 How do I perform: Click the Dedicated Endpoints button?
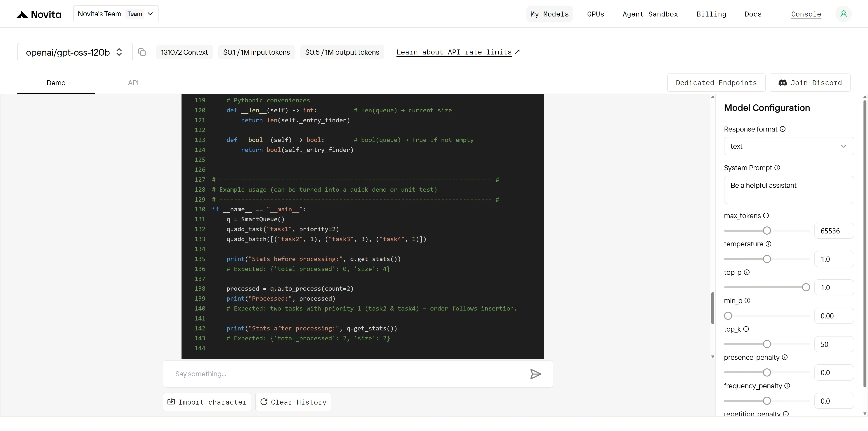[716, 83]
